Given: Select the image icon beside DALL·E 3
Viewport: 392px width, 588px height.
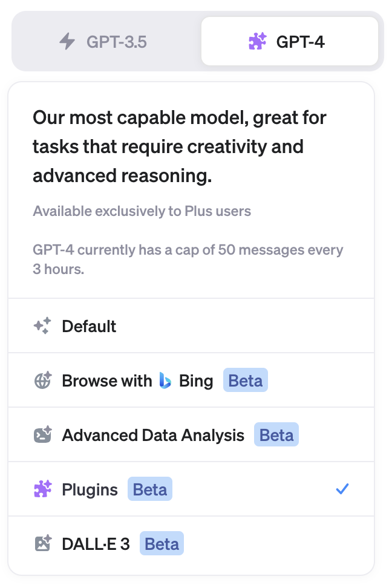Looking at the screenshot, I should (42, 543).
